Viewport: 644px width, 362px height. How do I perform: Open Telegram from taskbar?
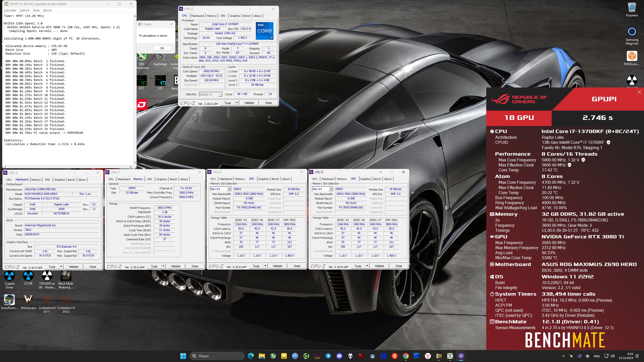point(328,356)
